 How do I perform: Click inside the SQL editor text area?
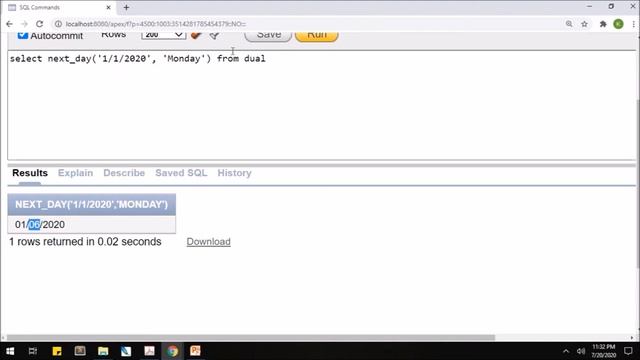coord(322,105)
